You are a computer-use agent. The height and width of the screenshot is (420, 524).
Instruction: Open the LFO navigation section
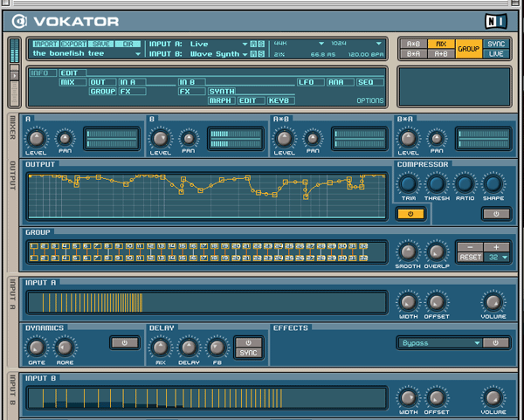(306, 81)
